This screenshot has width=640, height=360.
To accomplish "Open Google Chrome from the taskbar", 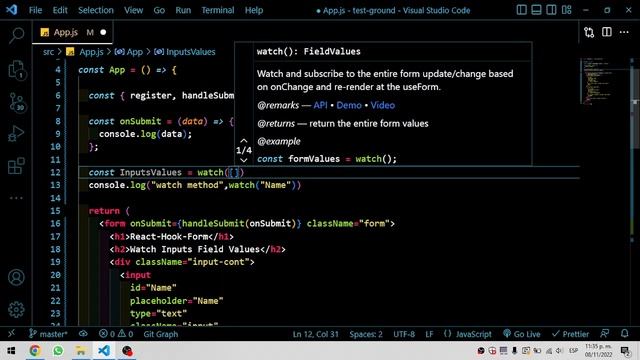I will (x=35, y=351).
